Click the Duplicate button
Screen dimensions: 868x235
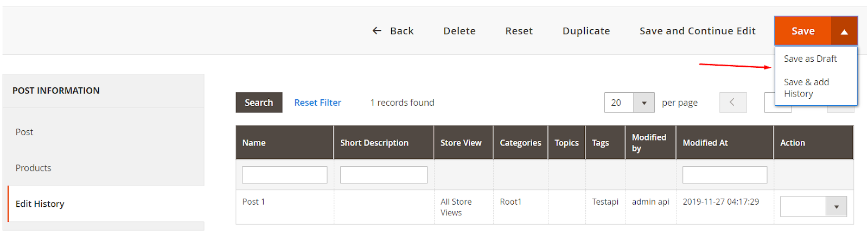[586, 31]
